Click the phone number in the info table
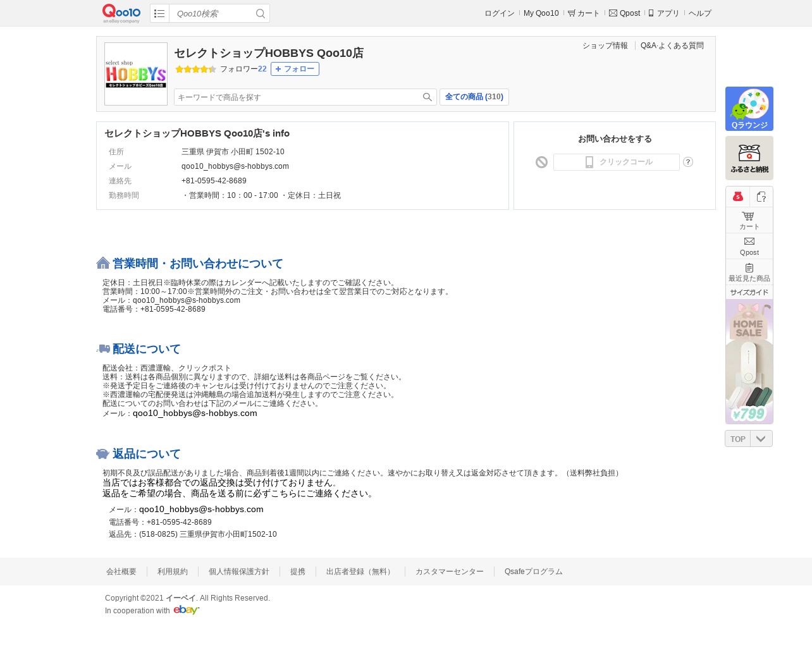The height and width of the screenshot is (655, 812). 214,181
